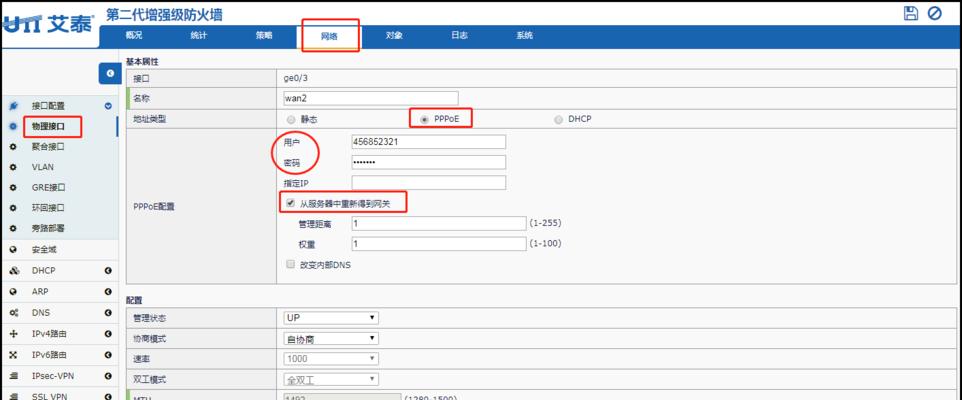Viewport: 962px width, 400px height.
Task: Open the 管理状态 UP dropdown
Action: pos(331,318)
